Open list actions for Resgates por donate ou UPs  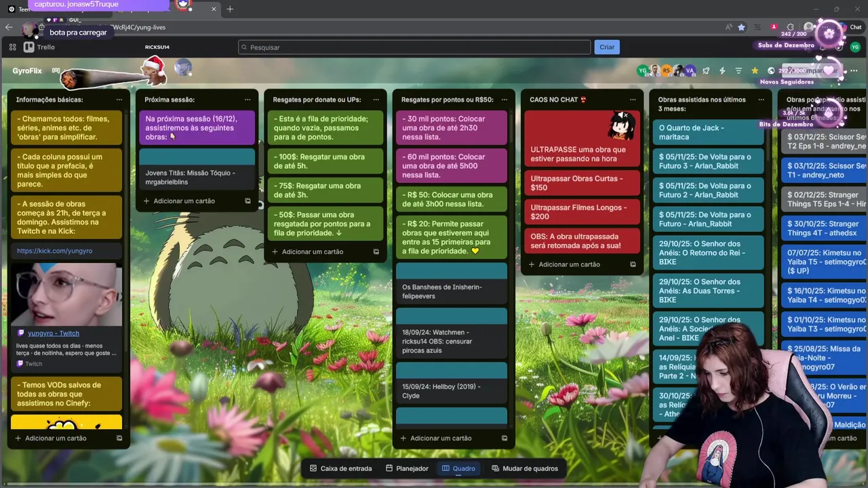coord(376,100)
